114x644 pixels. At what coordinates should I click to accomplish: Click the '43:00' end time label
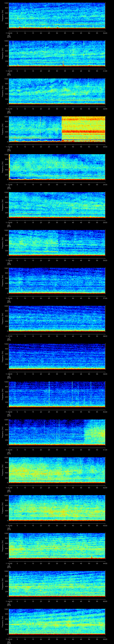coord(105,525)
